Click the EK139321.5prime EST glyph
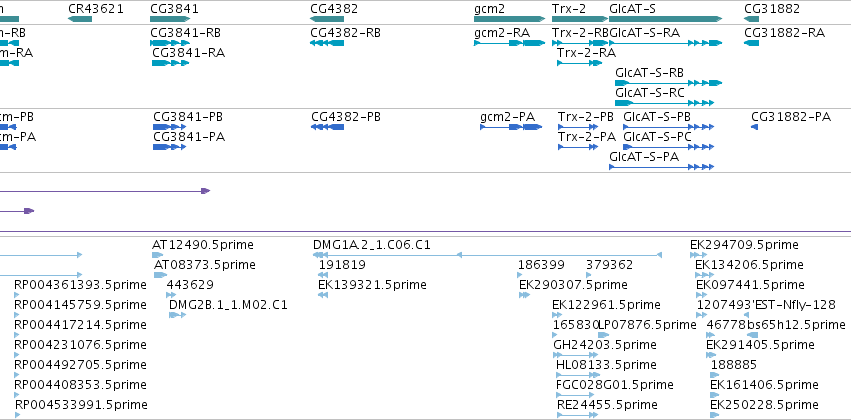This screenshot has height=420, width=851. click(323, 295)
